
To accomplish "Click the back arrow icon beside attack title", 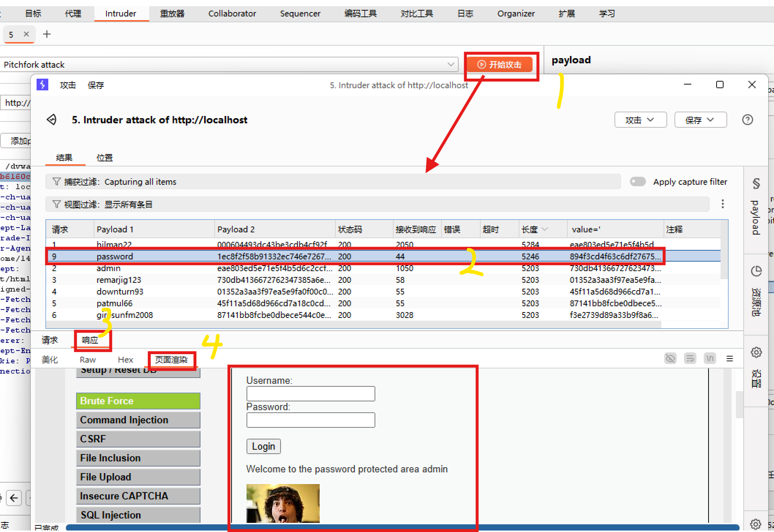I will coord(52,120).
